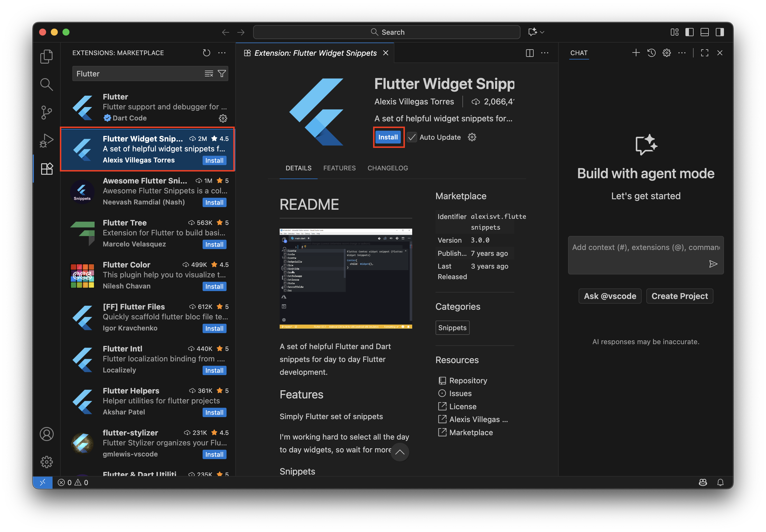The height and width of the screenshot is (532, 766).
Task: Maximize the chat panel
Action: point(705,53)
